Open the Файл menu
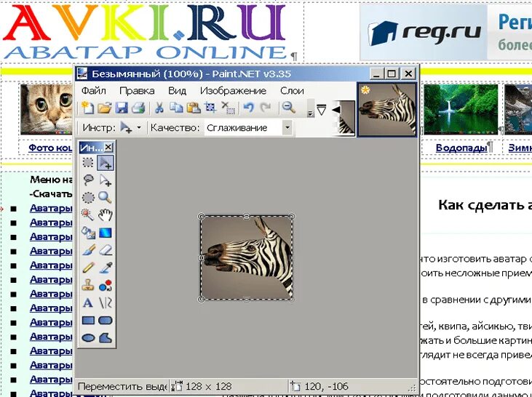Viewport: 532px width, 397px height. 94,91
